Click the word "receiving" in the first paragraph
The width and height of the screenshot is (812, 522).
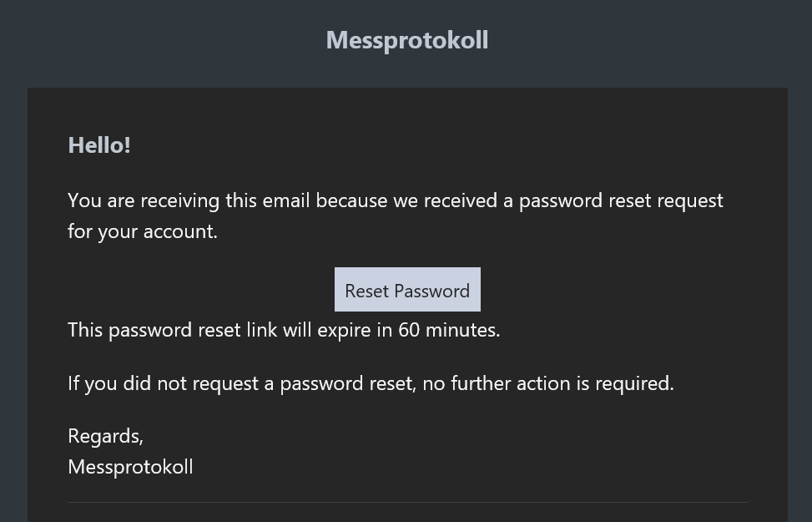(x=180, y=200)
